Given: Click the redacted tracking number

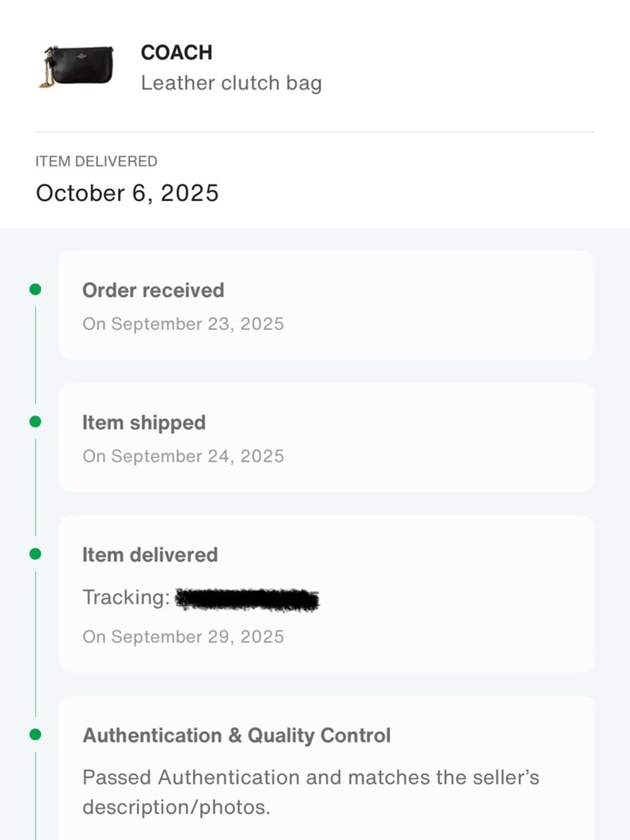Looking at the screenshot, I should (247, 599).
